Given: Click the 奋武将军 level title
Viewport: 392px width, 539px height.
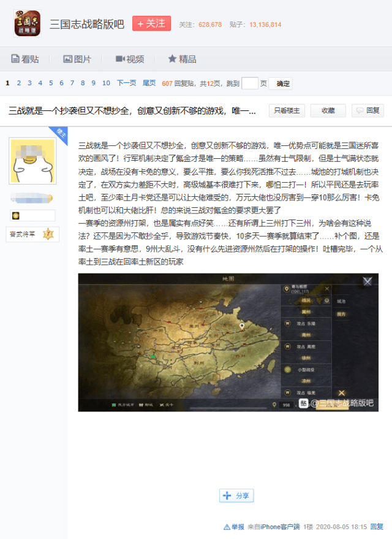Looking at the screenshot, I should 22,234.
